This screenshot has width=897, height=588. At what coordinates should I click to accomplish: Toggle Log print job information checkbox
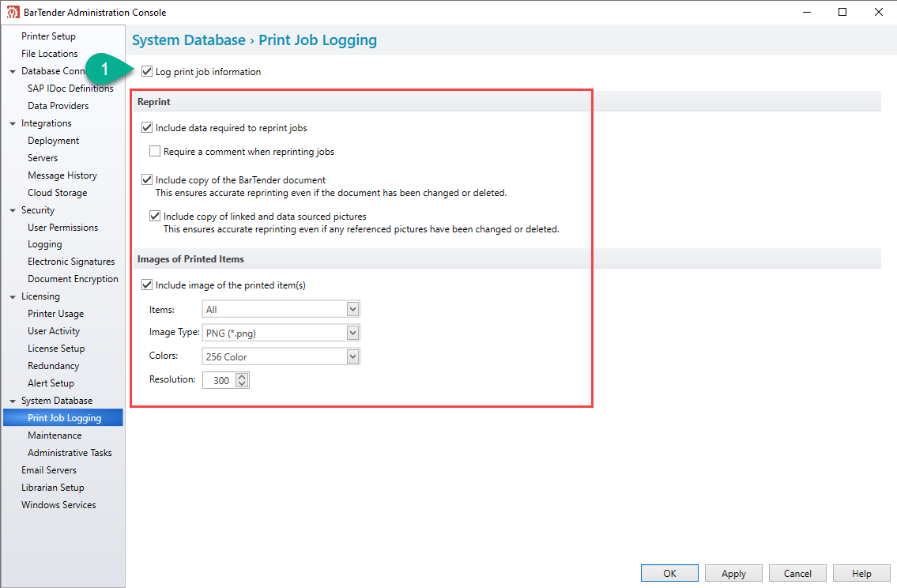pyautogui.click(x=147, y=71)
